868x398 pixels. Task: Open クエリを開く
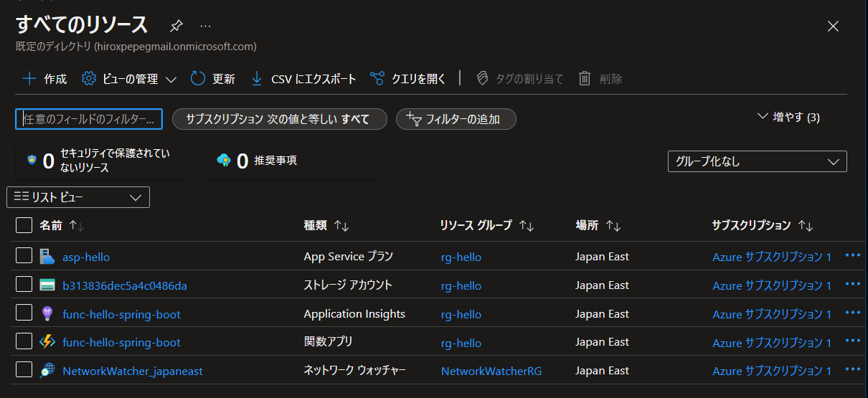tap(408, 79)
